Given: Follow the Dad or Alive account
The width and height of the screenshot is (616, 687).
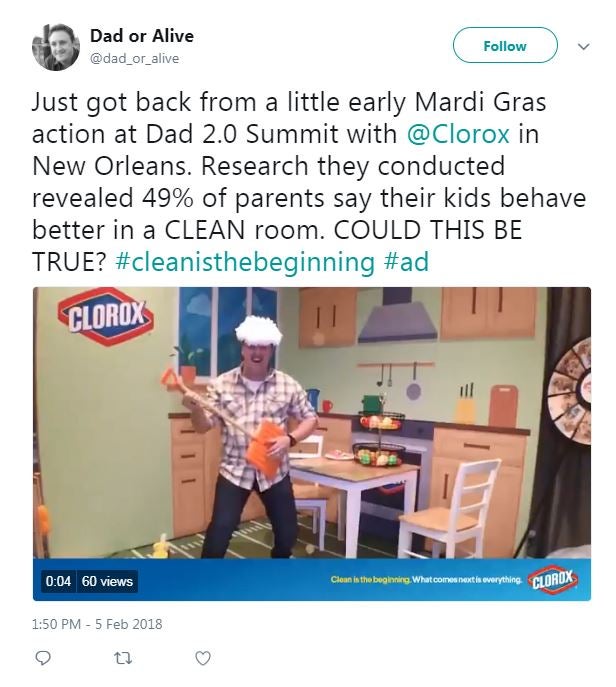Looking at the screenshot, I should [x=505, y=46].
